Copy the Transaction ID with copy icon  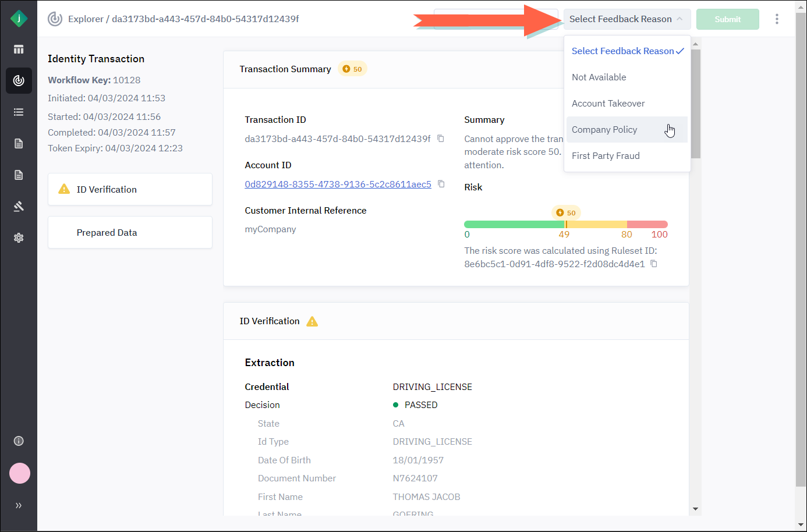(441, 139)
